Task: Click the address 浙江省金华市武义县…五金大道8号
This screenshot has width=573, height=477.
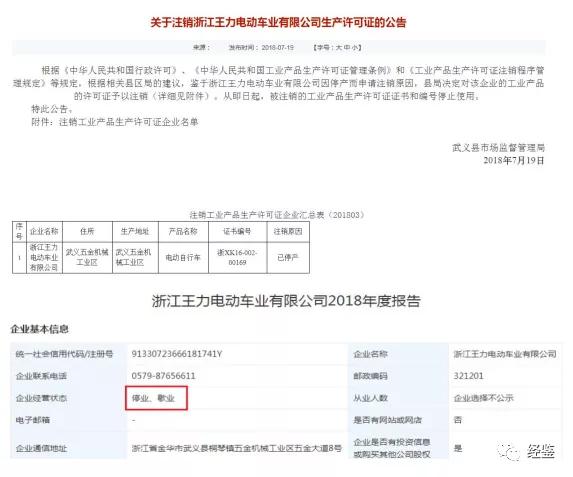Action: [237, 448]
